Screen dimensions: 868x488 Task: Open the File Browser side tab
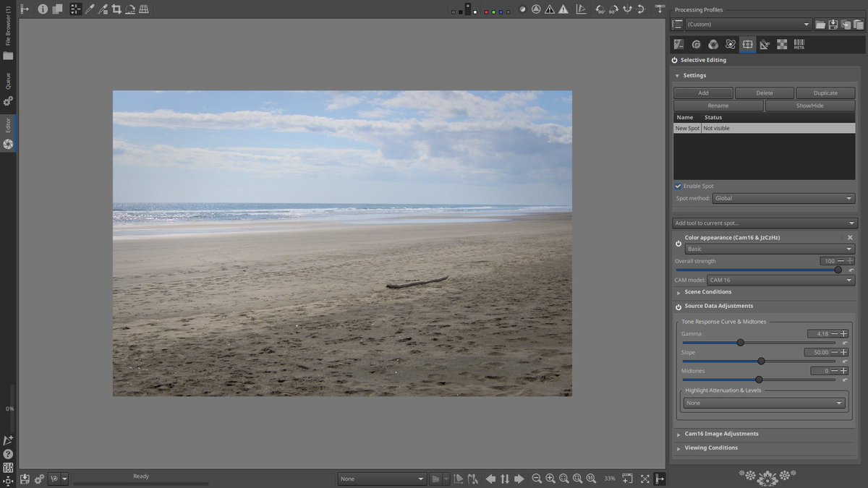pyautogui.click(x=8, y=33)
